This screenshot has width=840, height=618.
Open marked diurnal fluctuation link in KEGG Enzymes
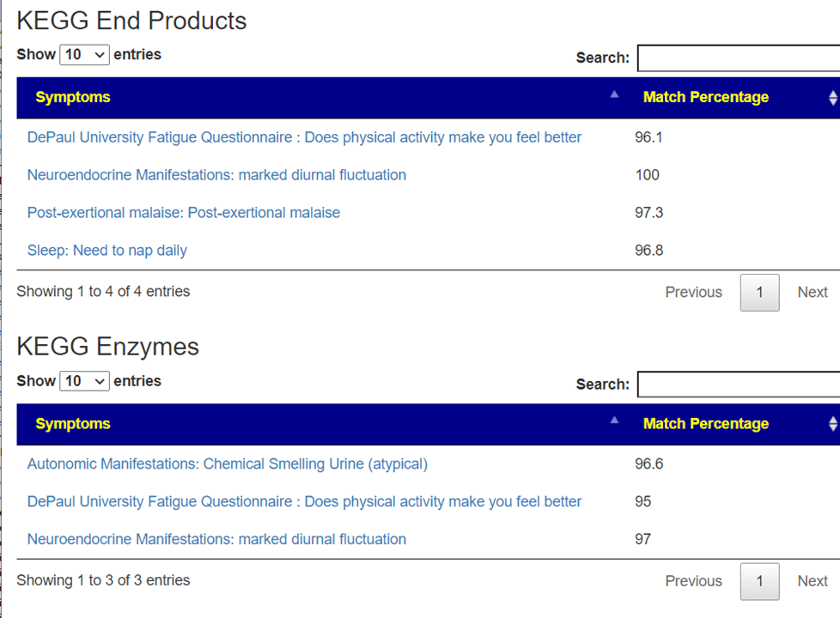point(216,539)
